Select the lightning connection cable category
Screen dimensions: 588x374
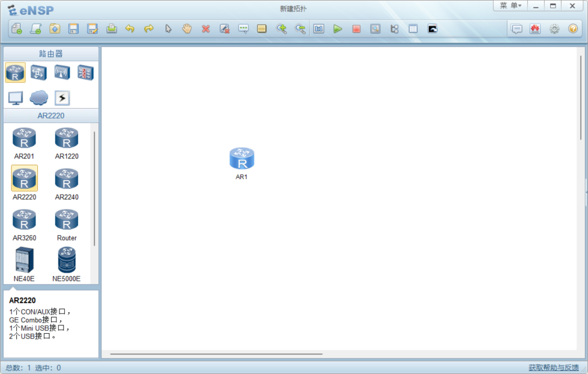[x=62, y=98]
